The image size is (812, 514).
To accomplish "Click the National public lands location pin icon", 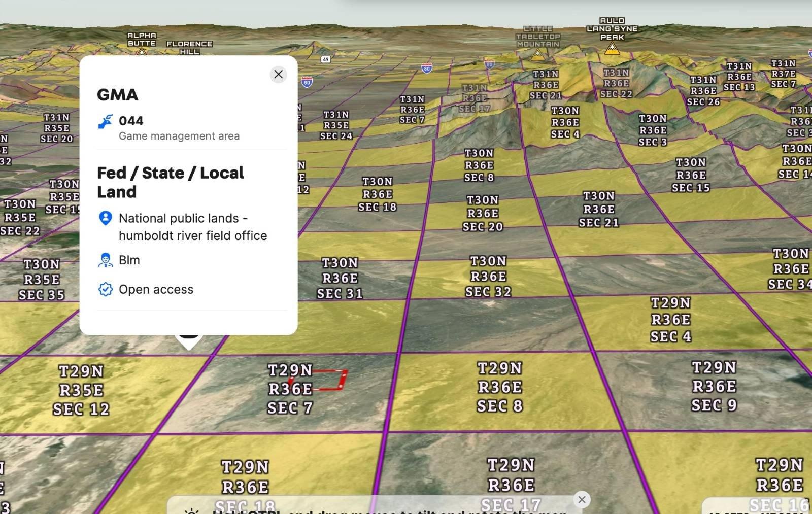I will point(106,218).
